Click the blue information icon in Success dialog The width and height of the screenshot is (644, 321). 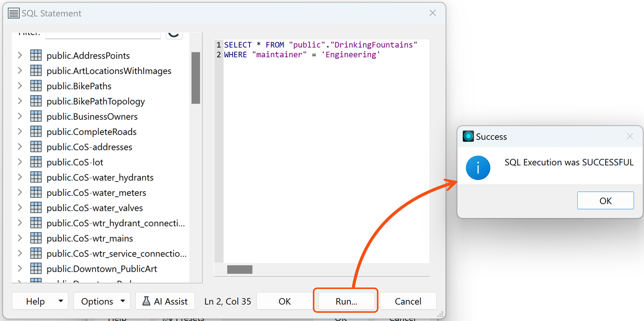tap(478, 168)
